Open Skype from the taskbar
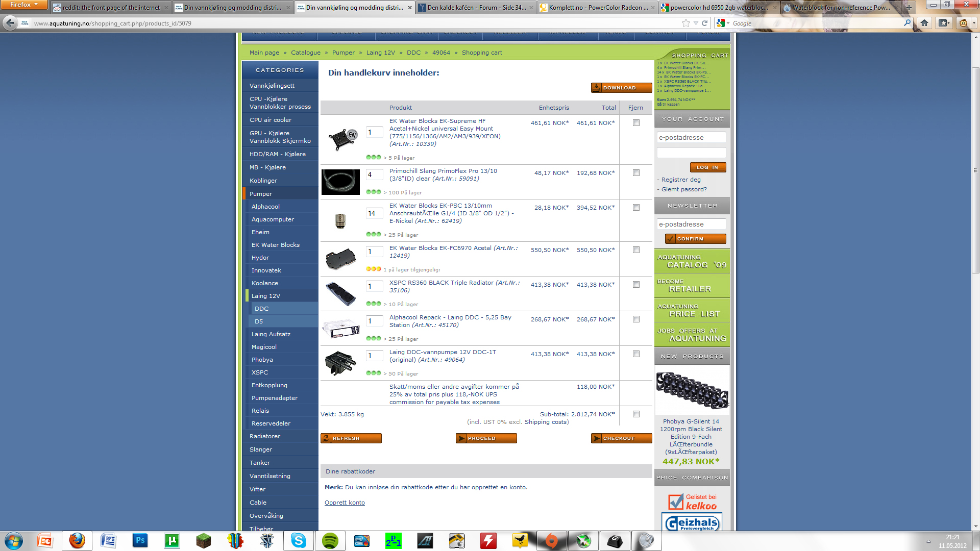The width and height of the screenshot is (980, 551). click(299, 541)
